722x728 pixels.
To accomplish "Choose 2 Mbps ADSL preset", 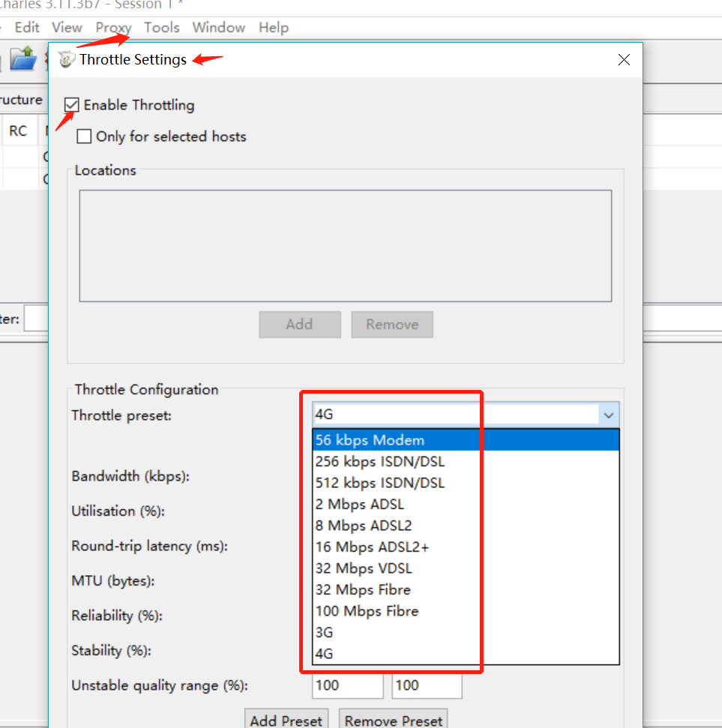I will [466, 505].
